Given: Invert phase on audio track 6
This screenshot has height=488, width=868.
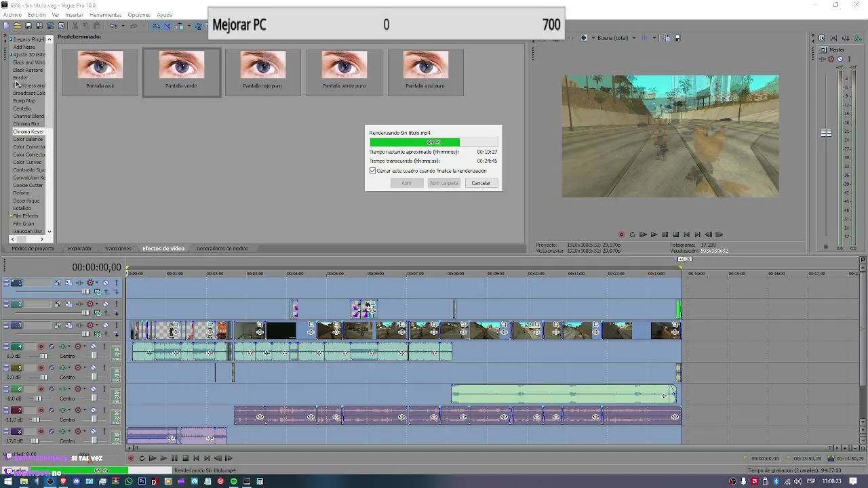Looking at the screenshot, I should 52,389.
